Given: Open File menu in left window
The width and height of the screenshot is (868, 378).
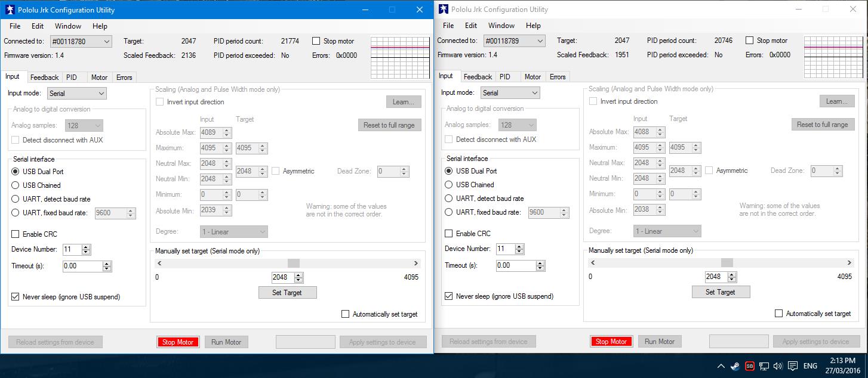Looking at the screenshot, I should pyautogui.click(x=15, y=26).
